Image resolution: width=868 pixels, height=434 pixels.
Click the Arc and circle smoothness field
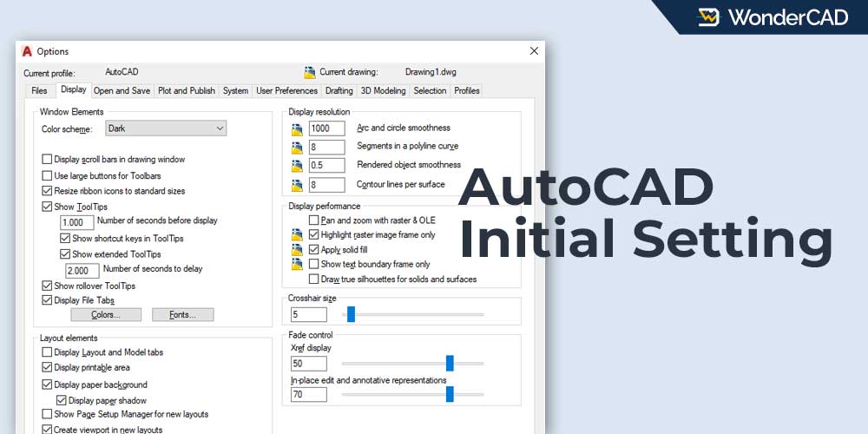(326, 128)
